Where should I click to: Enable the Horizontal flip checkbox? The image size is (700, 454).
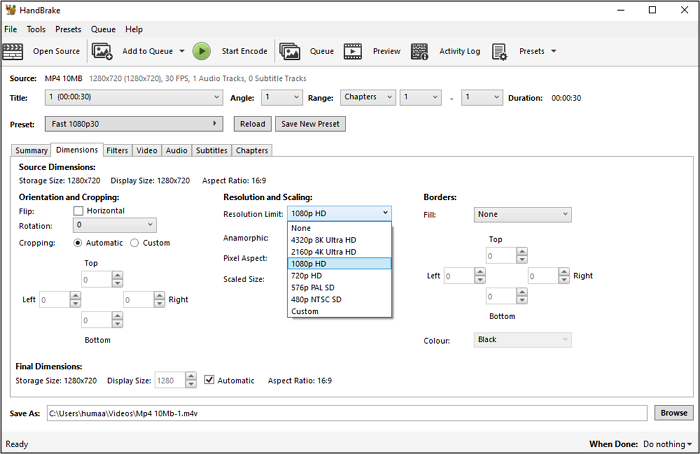(x=78, y=211)
